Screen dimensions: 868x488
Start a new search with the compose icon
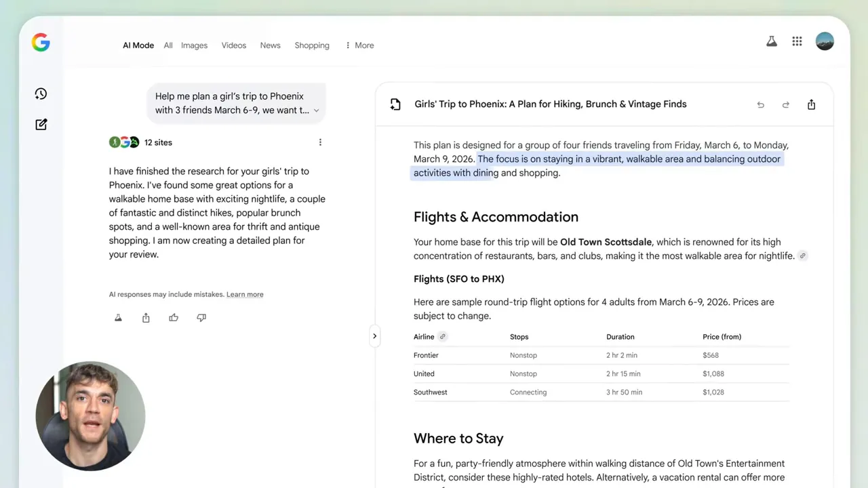click(x=41, y=124)
